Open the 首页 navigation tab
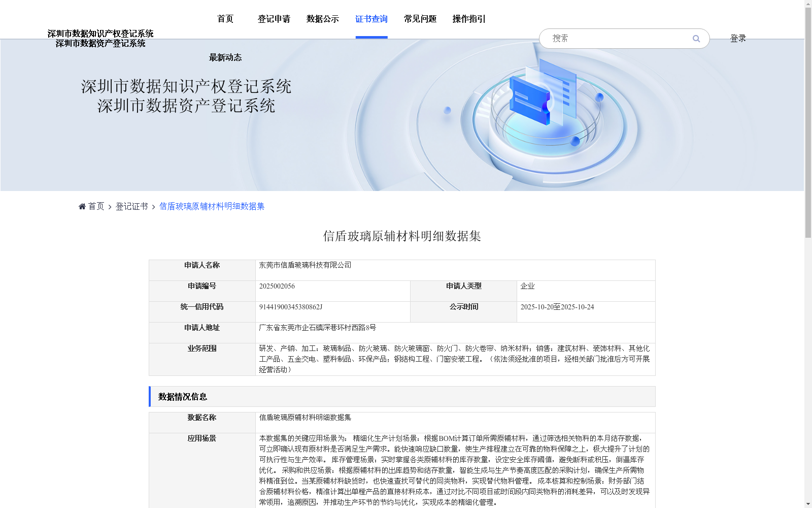 (x=225, y=19)
